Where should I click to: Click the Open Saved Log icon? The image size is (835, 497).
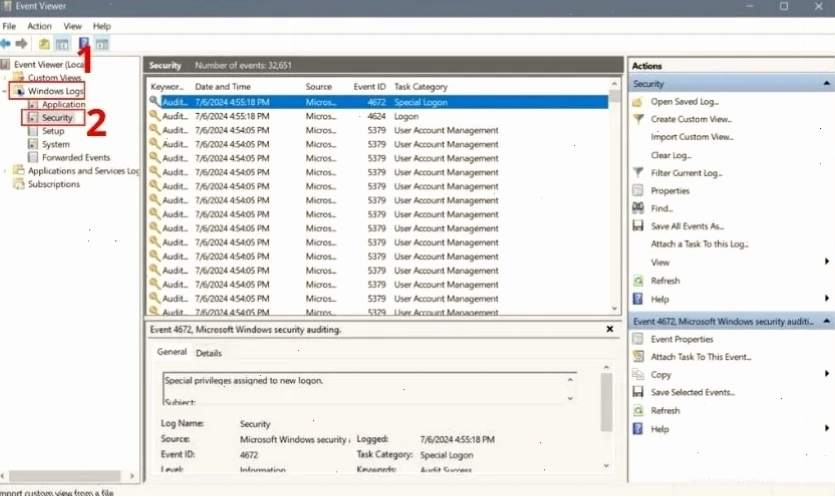(637, 102)
